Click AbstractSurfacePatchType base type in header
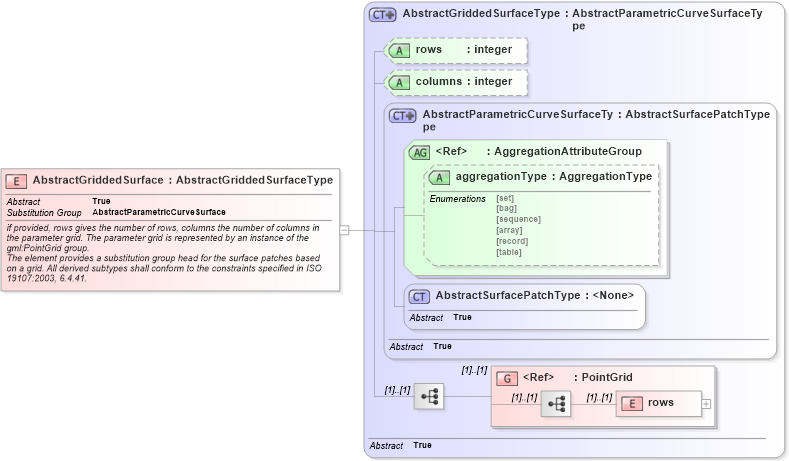Viewport: 789px width, 461px height. click(697, 115)
